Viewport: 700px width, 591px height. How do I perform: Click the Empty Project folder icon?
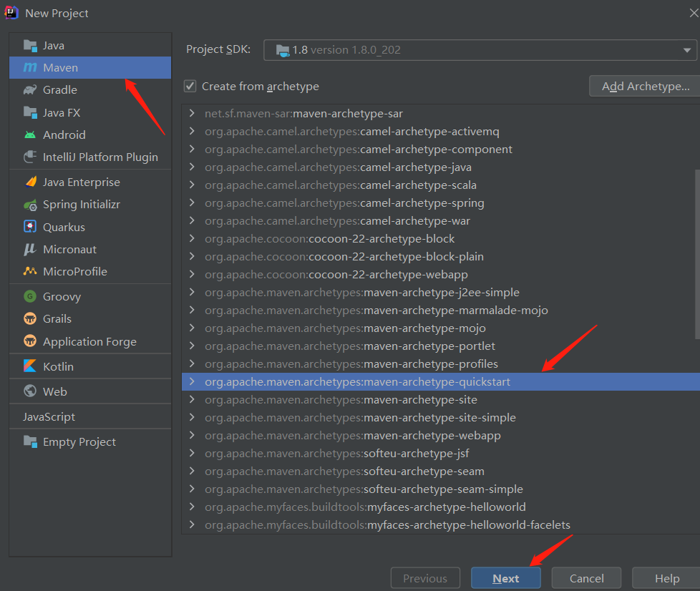(x=30, y=441)
